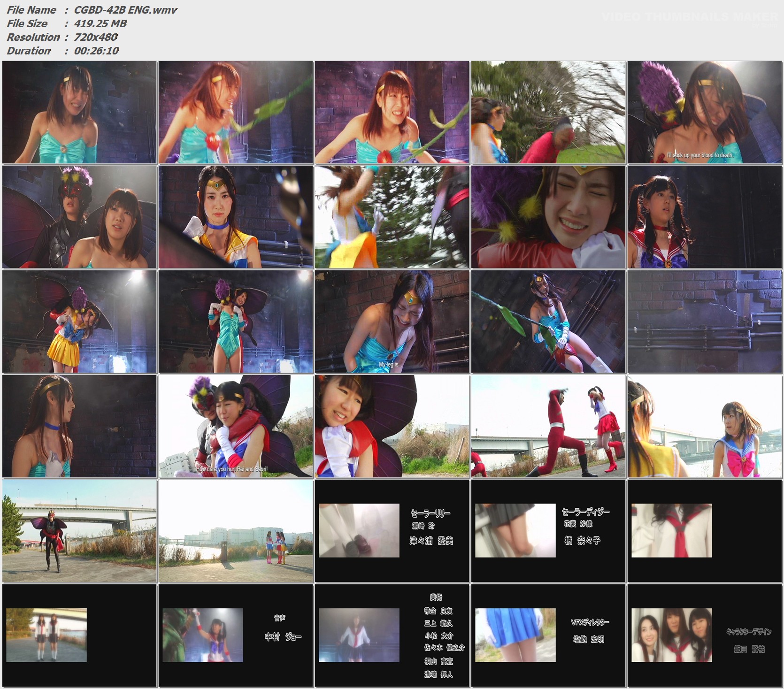
Task: Click the Duration label
Action: click(29, 51)
